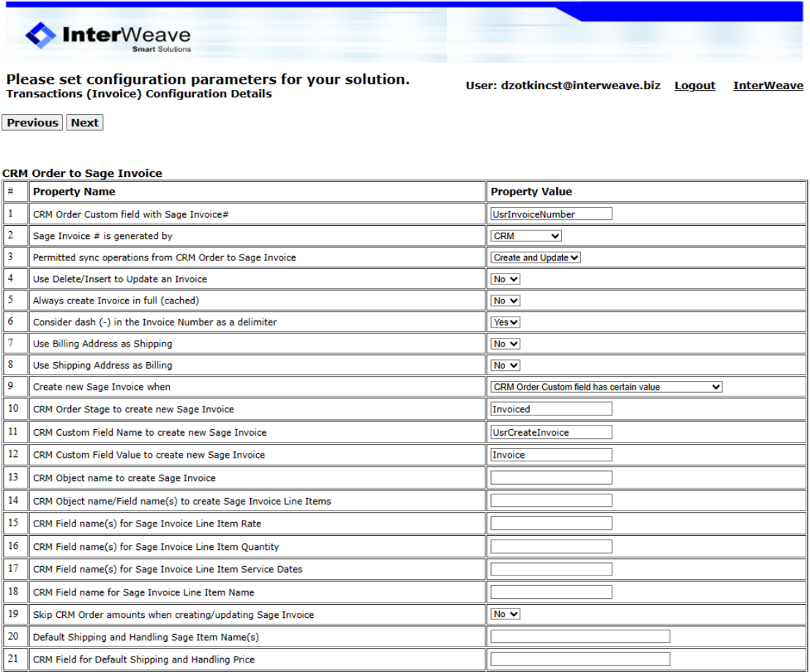Click Default Shipping and Handling Price input
This screenshot has height=672, width=810.
tap(580, 659)
